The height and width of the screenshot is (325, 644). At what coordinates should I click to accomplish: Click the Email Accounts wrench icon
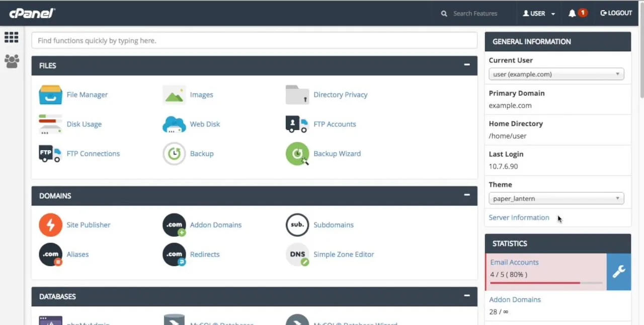(618, 272)
